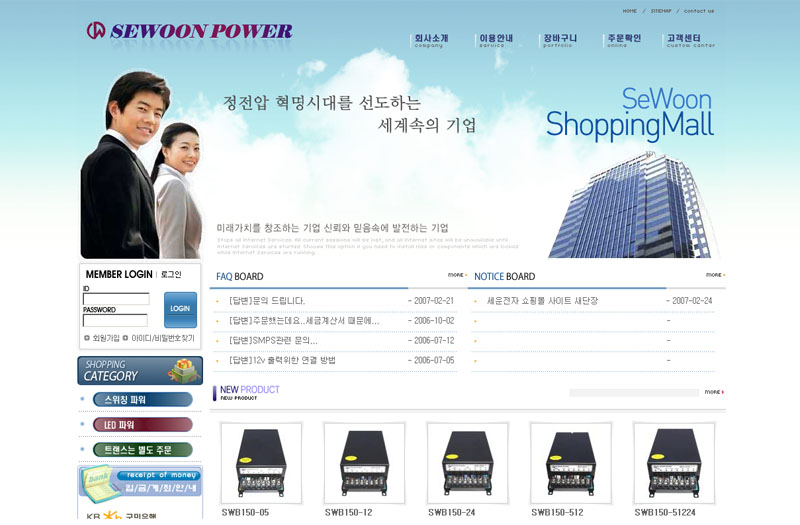Select the 스위칭 파워 category button

(x=142, y=399)
